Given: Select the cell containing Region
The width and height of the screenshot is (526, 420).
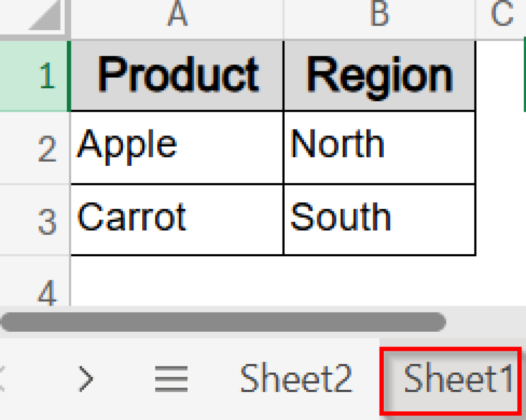Looking at the screenshot, I should [x=379, y=74].
